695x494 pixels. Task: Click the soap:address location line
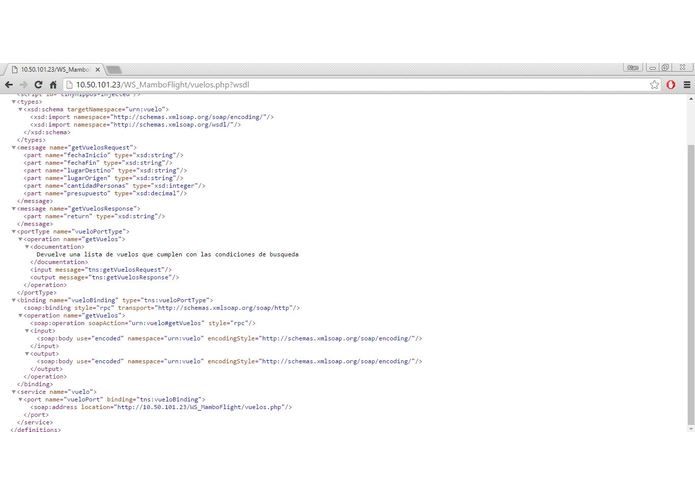(161, 407)
